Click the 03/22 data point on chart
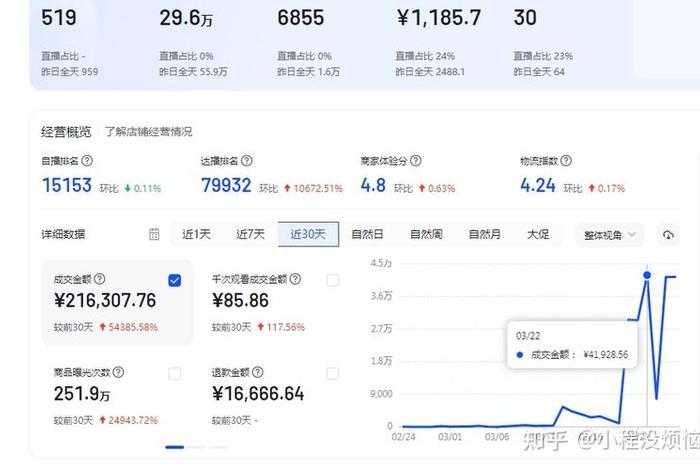The image size is (700, 470). 647,275
